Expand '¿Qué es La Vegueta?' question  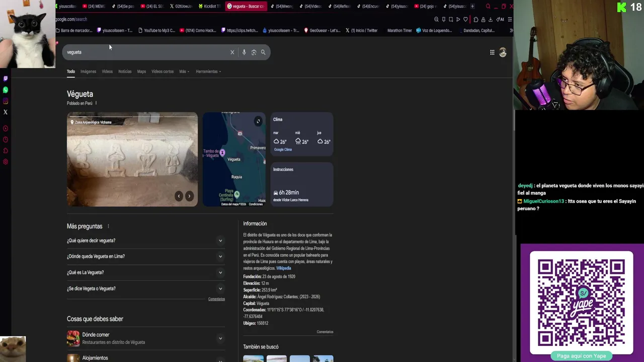coord(145,273)
